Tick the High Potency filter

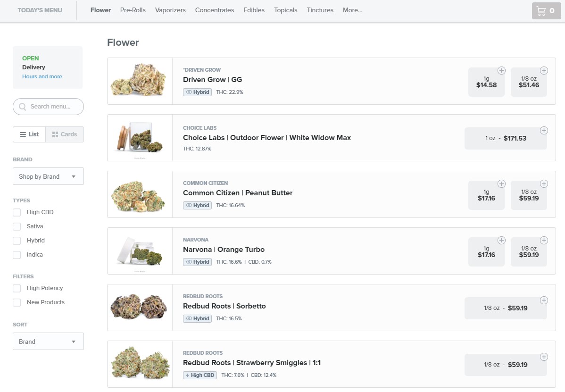pyautogui.click(x=17, y=288)
